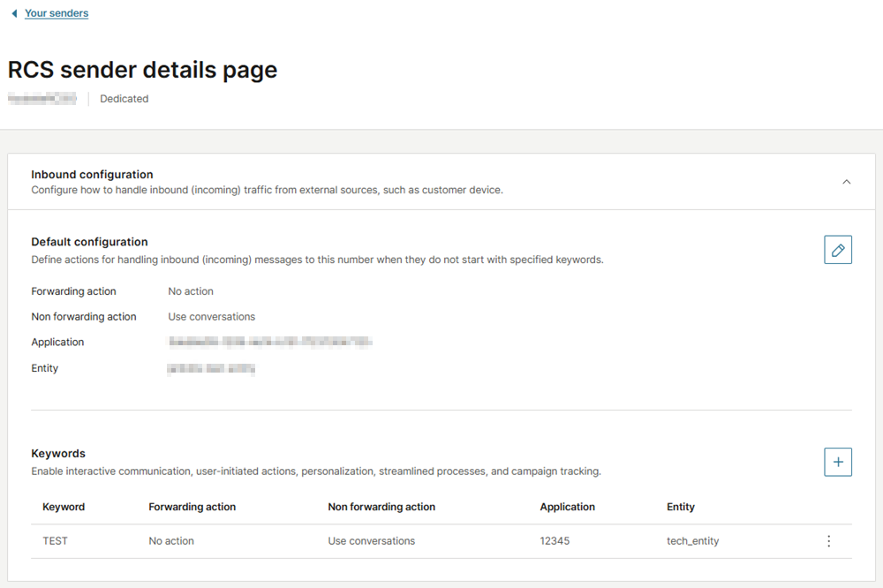883x588 pixels.
Task: Click the Application column header
Action: coord(567,507)
